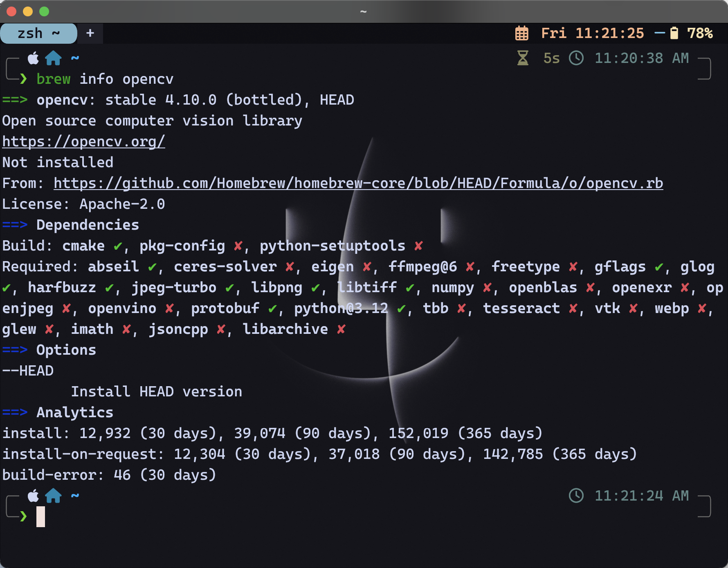728x568 pixels.
Task: Click the green check after abseil
Action: pos(152,267)
